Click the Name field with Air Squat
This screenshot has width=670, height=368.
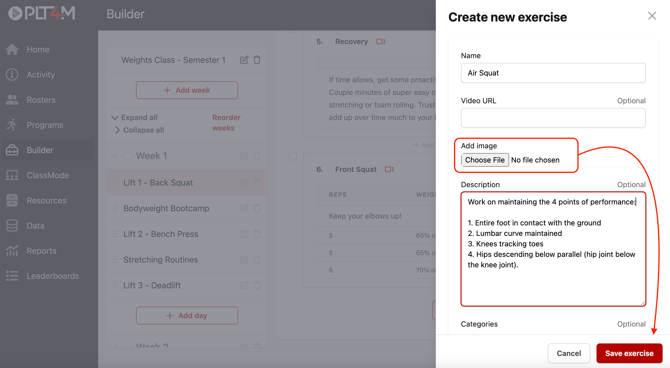click(553, 73)
